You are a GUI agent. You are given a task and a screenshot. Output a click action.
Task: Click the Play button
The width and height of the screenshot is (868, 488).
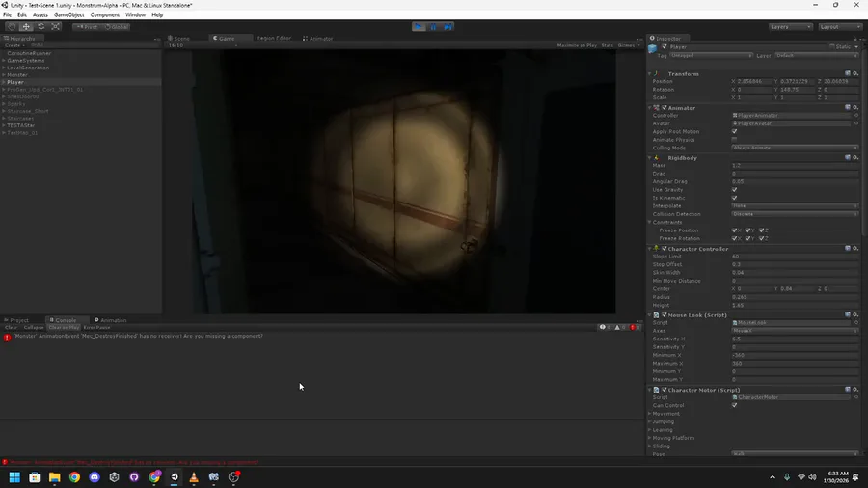(x=419, y=27)
